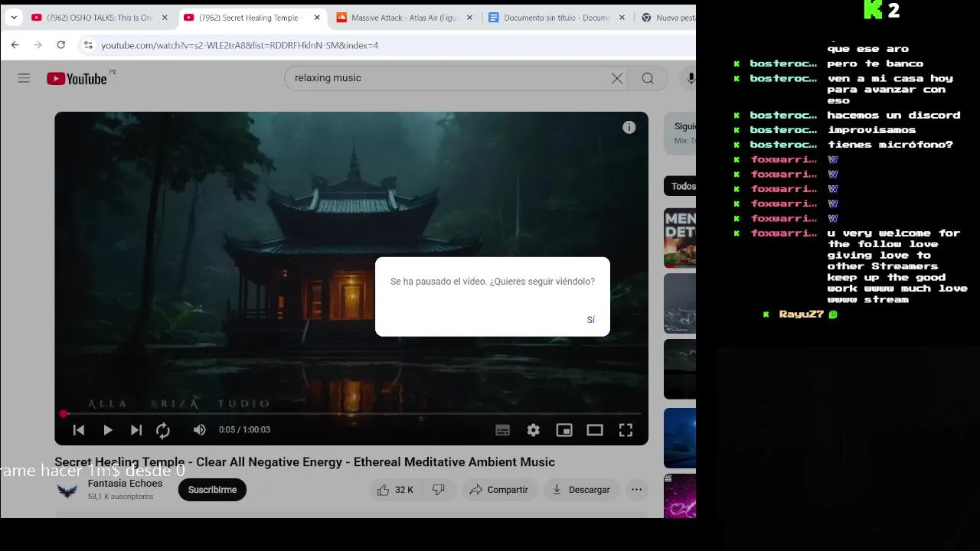Viewport: 980px width, 551px height.
Task: Open the Fantasia Echoes channel name link
Action: (125, 484)
